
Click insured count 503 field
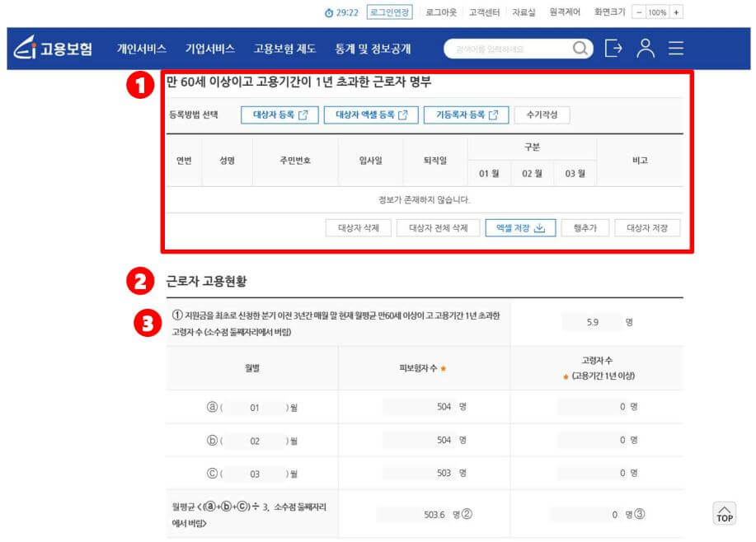[x=420, y=473]
